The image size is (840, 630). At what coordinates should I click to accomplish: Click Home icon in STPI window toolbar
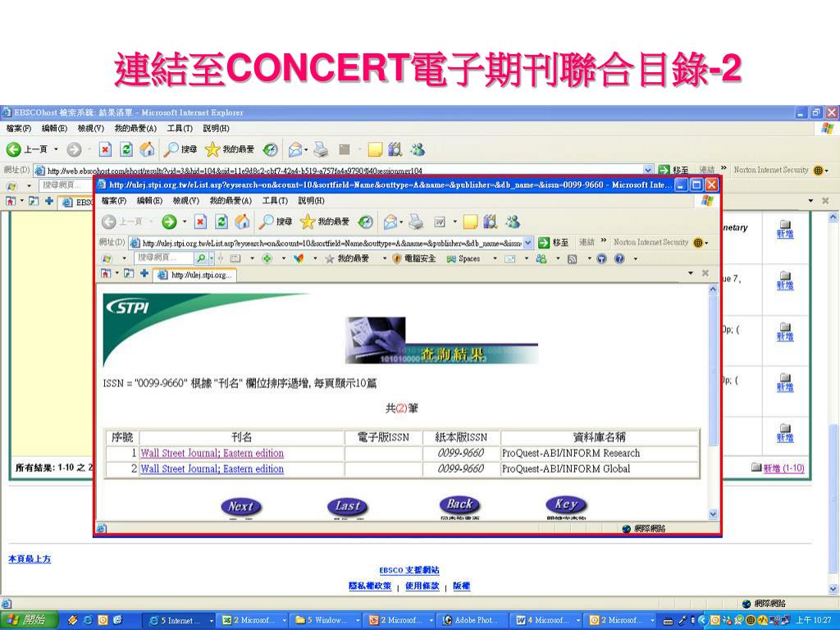tap(242, 221)
